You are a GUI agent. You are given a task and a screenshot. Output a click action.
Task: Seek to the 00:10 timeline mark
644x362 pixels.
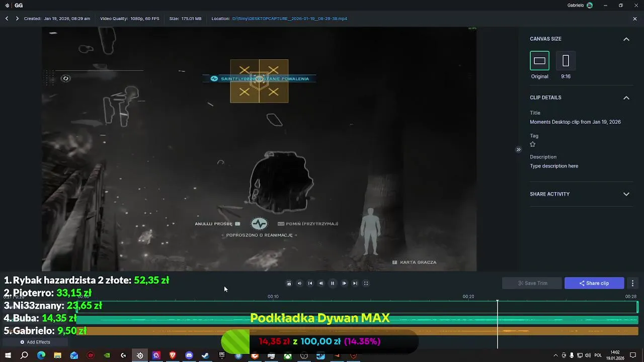pyautogui.click(x=273, y=297)
